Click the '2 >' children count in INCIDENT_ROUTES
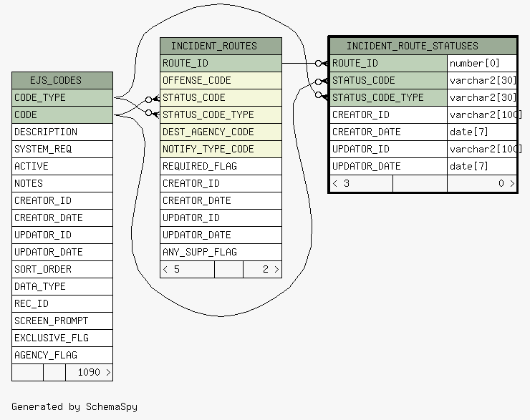Image resolution: width=530 pixels, height=420 pixels. click(262, 269)
